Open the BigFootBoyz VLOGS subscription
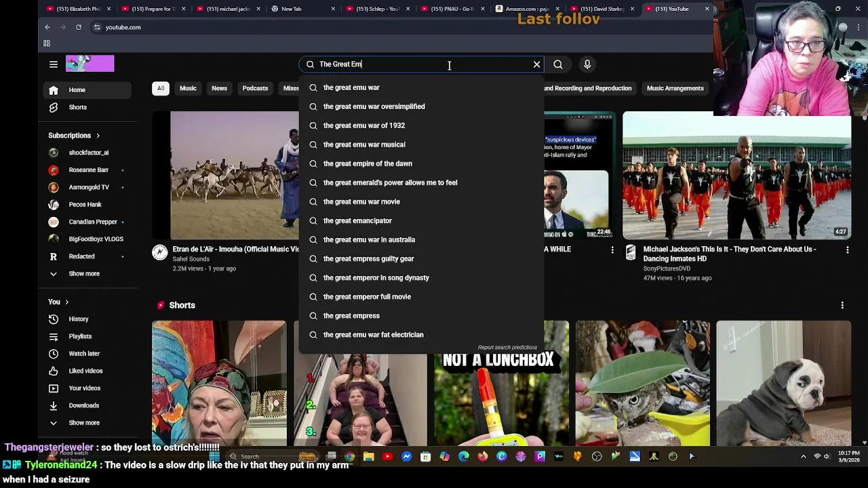The height and width of the screenshot is (488, 868). click(x=88, y=239)
